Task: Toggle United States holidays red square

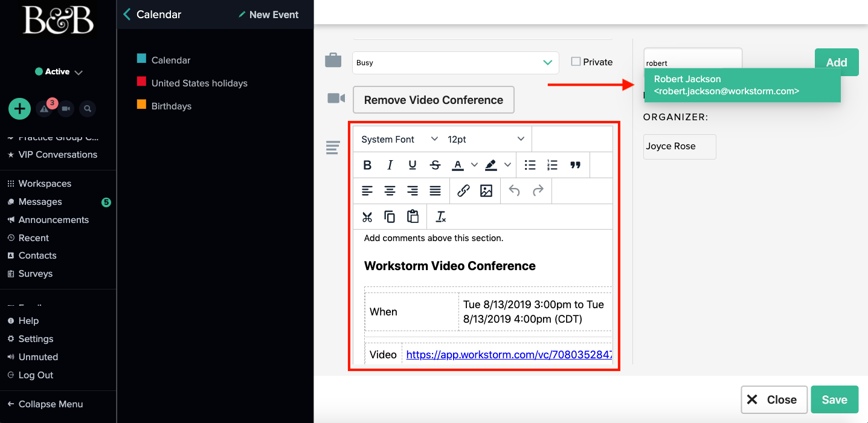Action: tap(141, 82)
